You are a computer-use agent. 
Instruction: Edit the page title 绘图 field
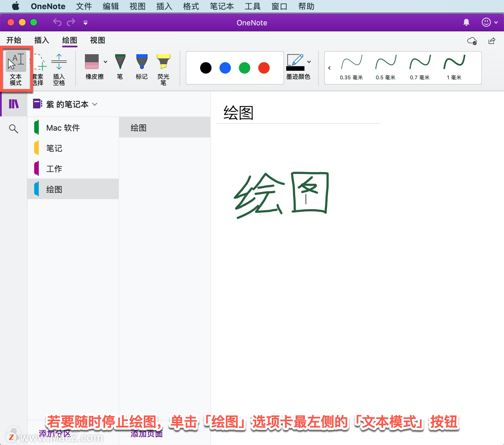click(x=239, y=113)
